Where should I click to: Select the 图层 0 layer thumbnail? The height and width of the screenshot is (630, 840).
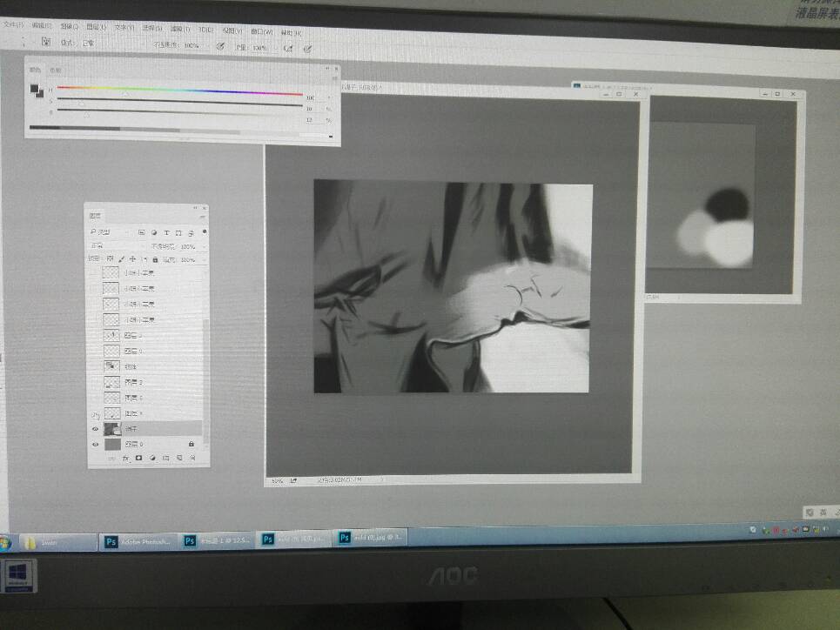(x=113, y=444)
